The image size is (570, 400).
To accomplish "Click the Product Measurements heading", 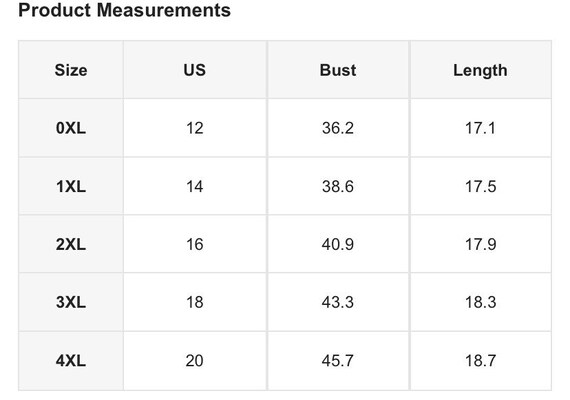I will [x=124, y=10].
